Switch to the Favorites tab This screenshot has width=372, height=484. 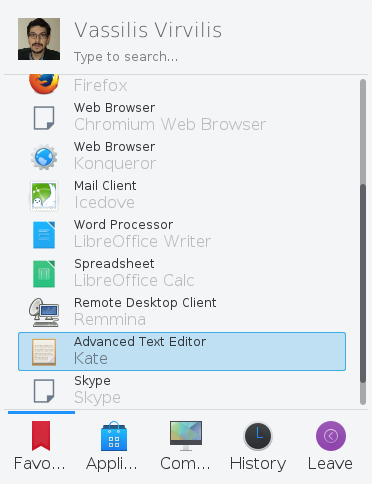[40, 446]
